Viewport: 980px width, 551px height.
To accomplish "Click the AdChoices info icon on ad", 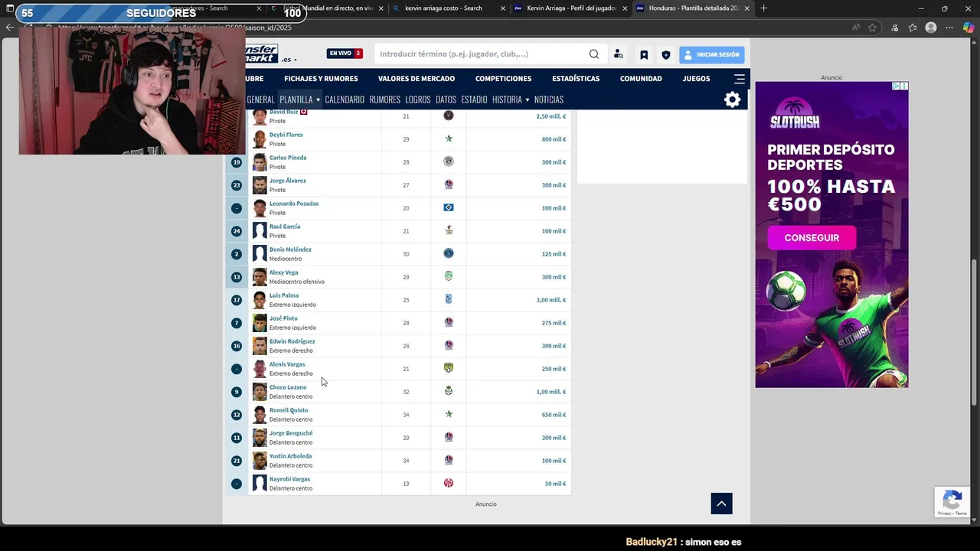I will point(896,86).
